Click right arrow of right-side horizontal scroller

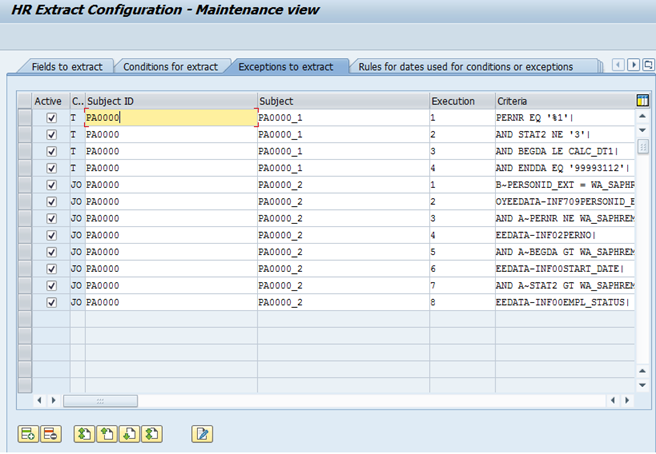pos(627,400)
